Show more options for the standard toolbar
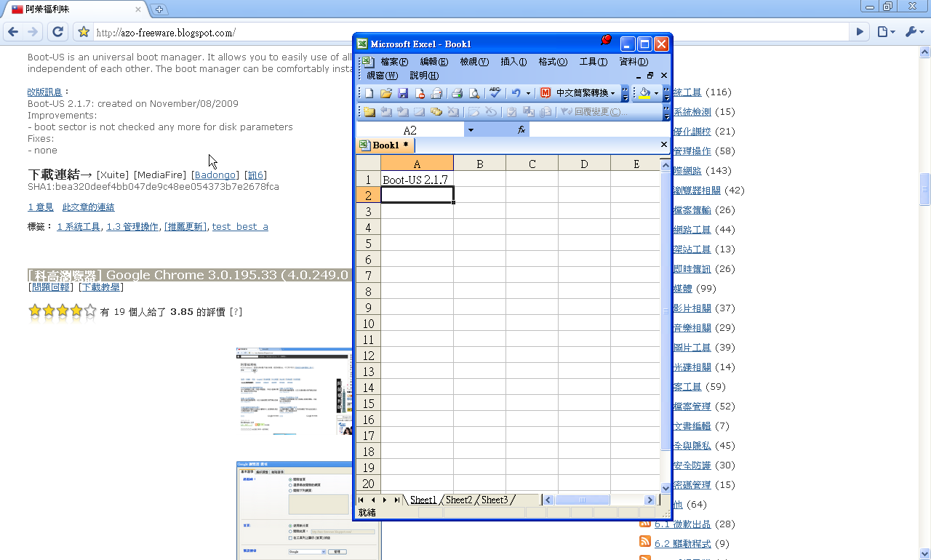 point(625,93)
